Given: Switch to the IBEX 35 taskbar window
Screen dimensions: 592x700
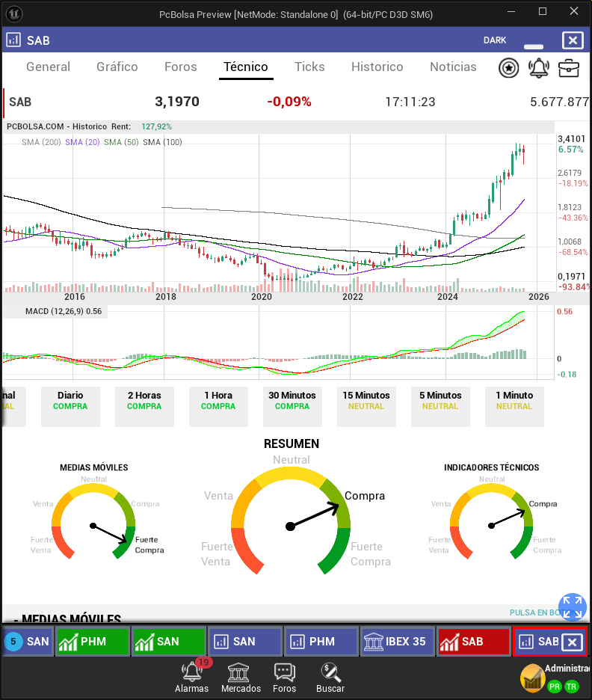Looking at the screenshot, I should tap(398, 642).
